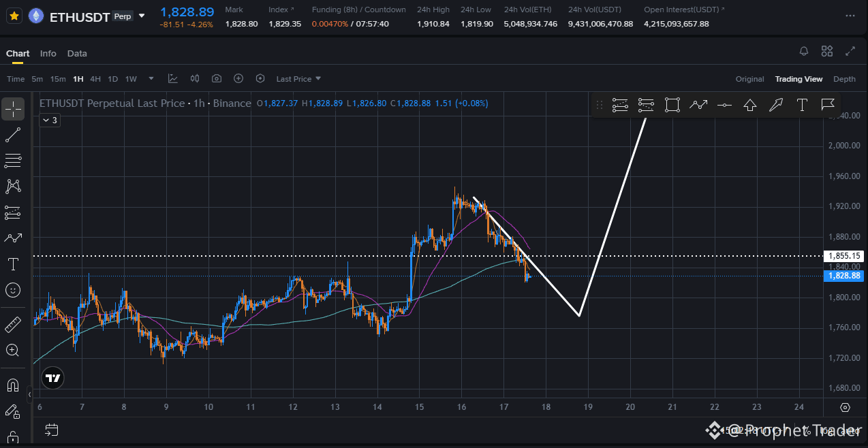Select first Fibonacci icon in floating toolbar

point(620,105)
